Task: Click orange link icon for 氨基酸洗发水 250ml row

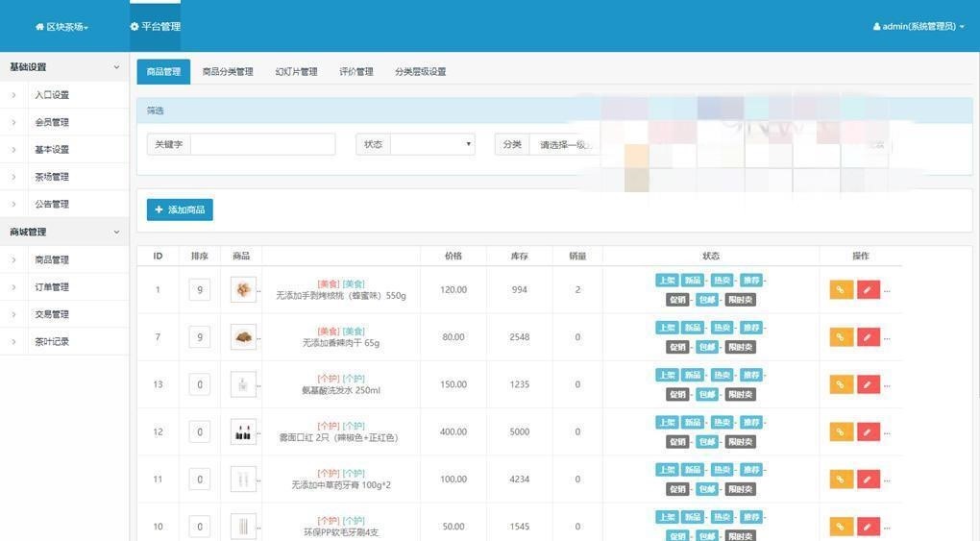Action: (x=842, y=384)
